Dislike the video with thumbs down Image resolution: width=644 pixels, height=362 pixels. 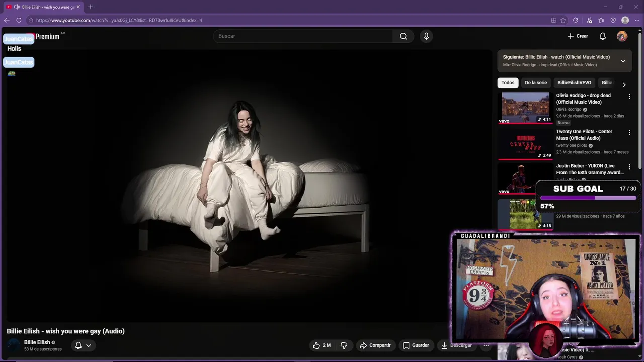344,345
